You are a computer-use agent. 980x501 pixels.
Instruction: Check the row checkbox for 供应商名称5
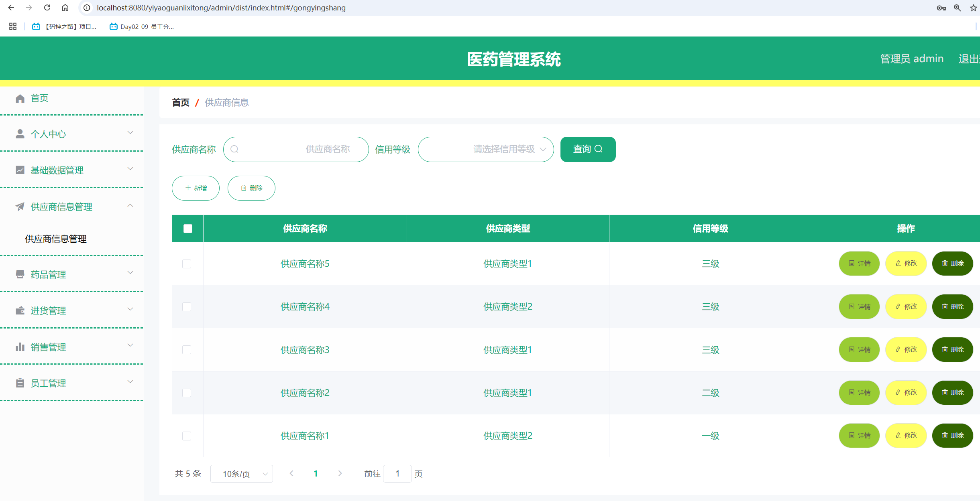point(187,264)
